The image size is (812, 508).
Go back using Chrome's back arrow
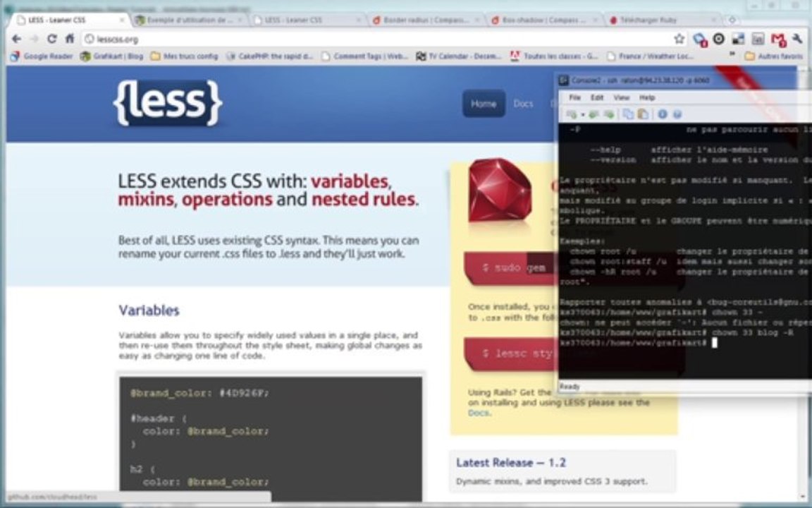pyautogui.click(x=17, y=39)
